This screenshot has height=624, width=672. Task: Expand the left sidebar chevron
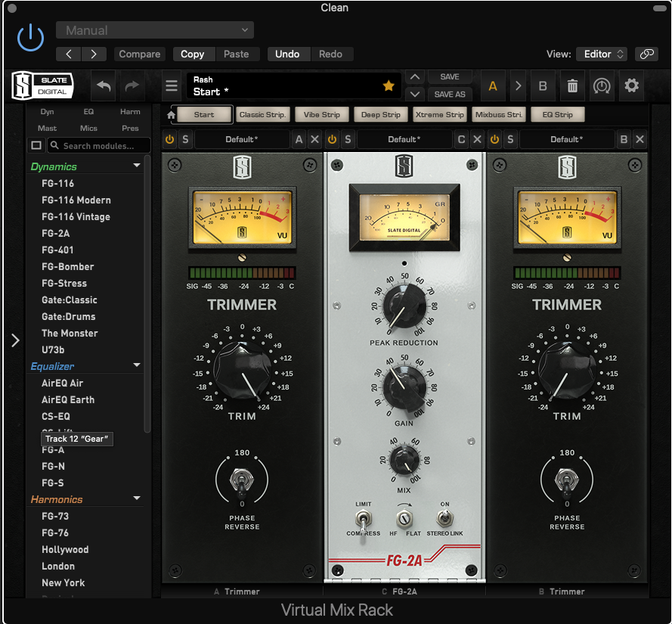point(15,340)
